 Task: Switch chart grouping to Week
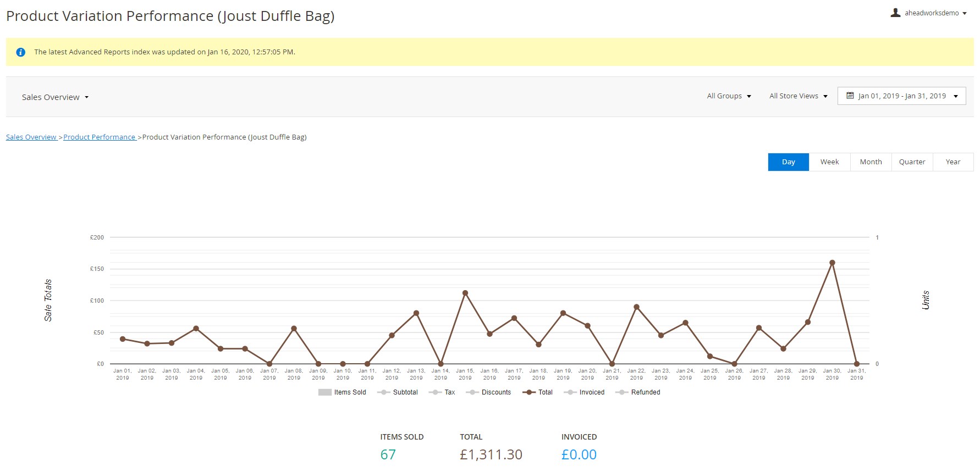coord(829,162)
